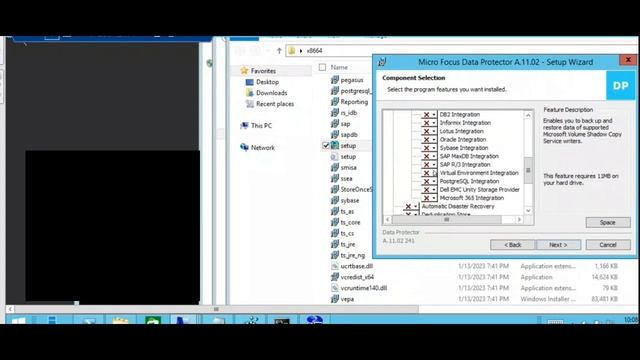
Task: Select the ts_jre package icon
Action: (x=335, y=244)
